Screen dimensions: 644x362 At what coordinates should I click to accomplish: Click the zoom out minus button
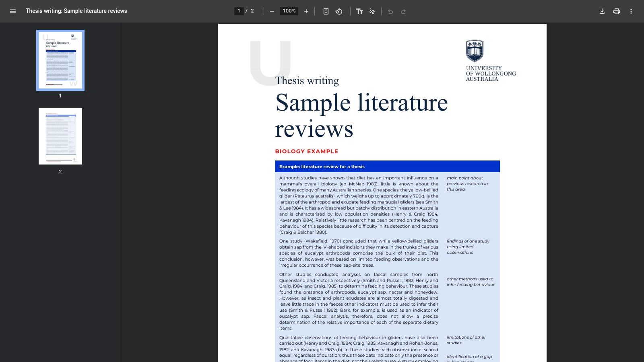pos(272,11)
